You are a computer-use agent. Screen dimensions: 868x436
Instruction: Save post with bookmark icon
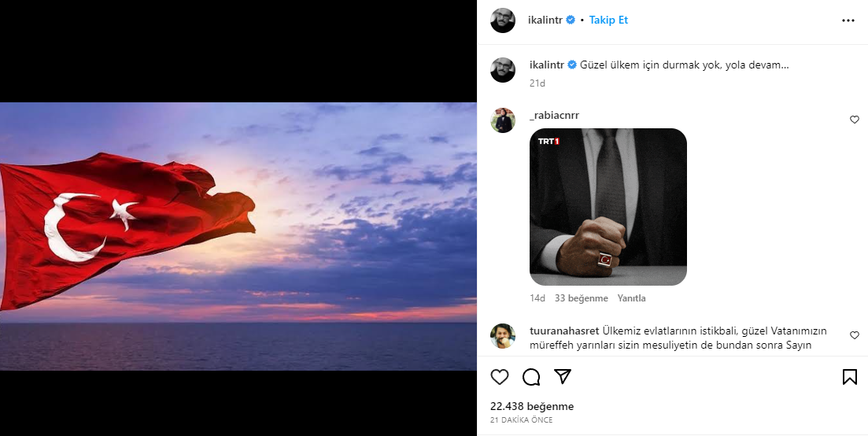[x=850, y=377]
